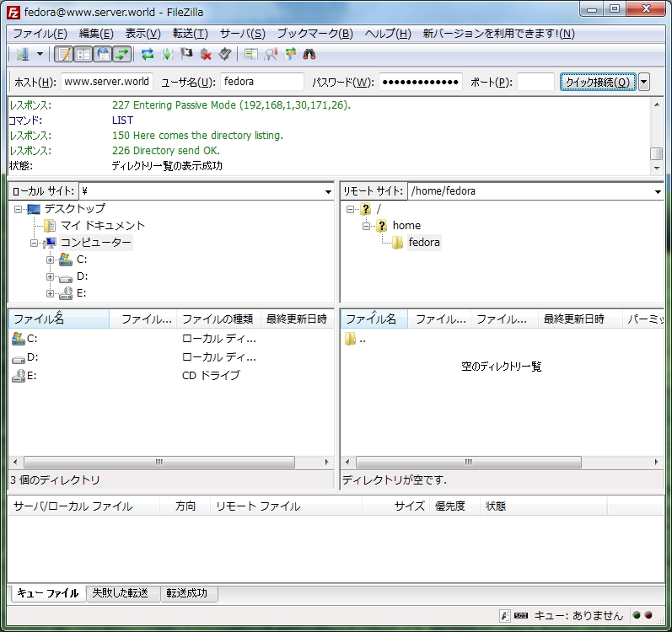The image size is (672, 632).
Task: Collapse the remote root / node
Action: [x=350, y=209]
